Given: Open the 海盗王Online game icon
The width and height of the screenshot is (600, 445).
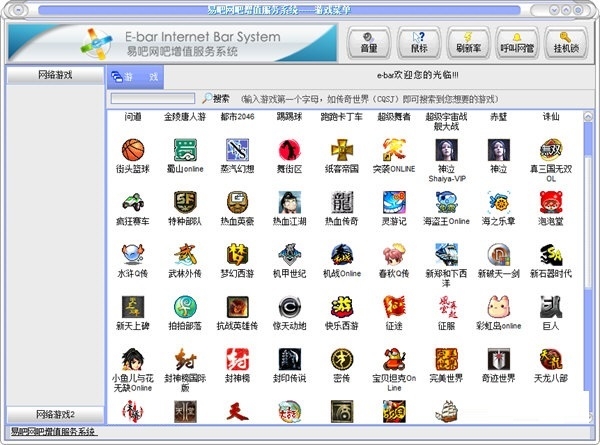Looking at the screenshot, I should [446, 203].
